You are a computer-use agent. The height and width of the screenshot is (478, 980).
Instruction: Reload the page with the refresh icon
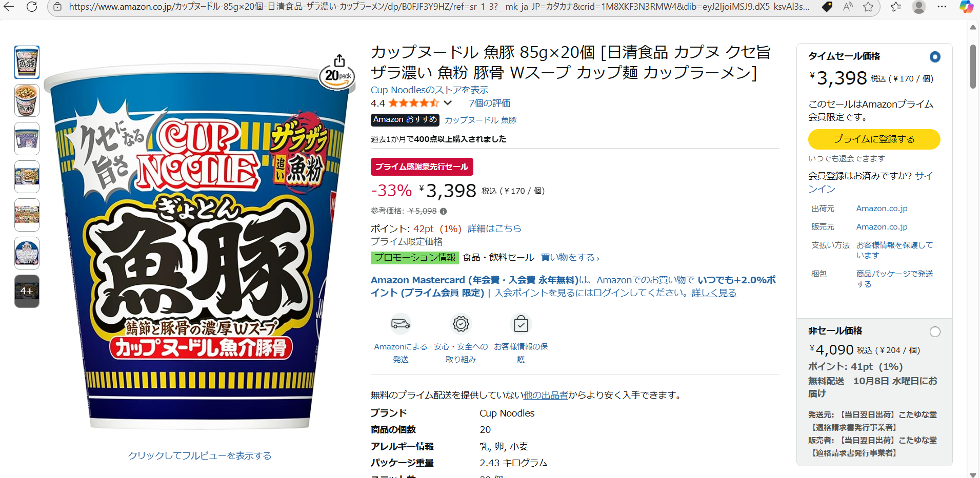point(32,7)
